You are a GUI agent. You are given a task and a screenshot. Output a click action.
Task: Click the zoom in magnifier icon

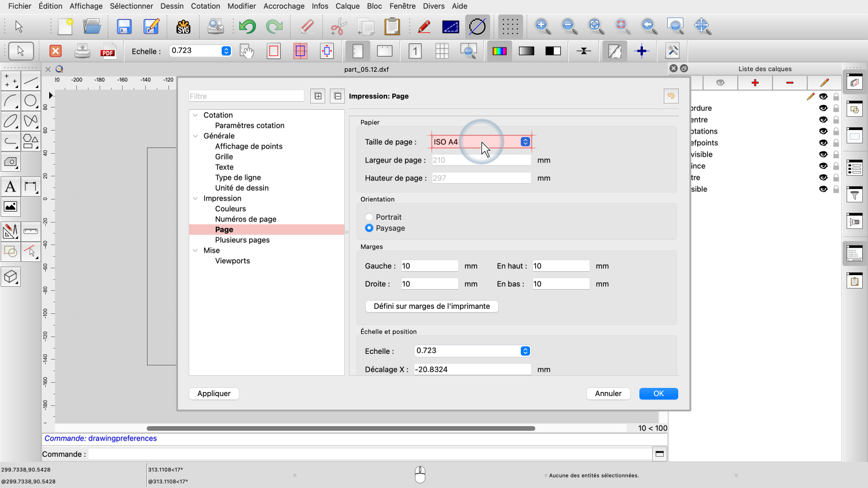[x=542, y=26]
